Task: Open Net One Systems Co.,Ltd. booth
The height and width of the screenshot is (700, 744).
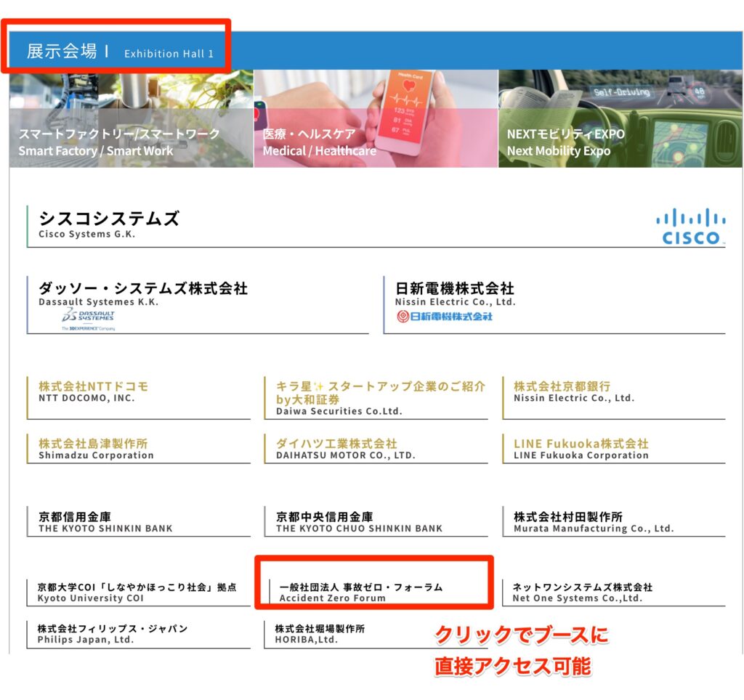Action: coord(582,592)
